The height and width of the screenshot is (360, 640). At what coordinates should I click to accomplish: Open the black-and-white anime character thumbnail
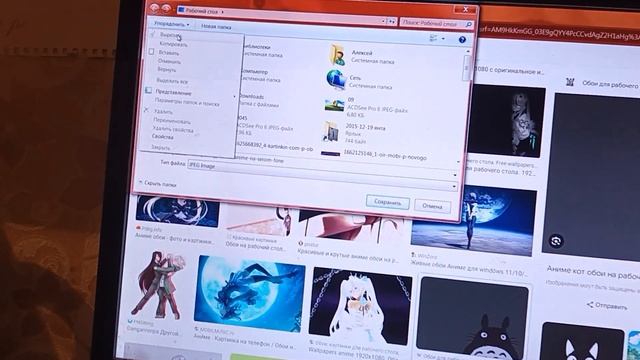(507, 121)
